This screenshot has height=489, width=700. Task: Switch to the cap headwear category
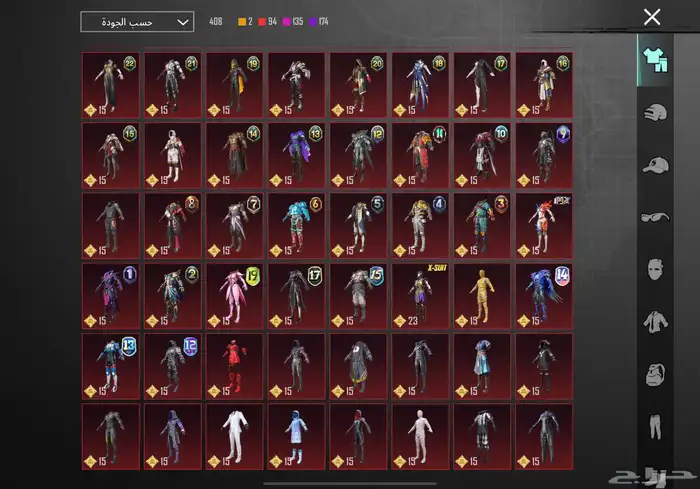pos(655,164)
